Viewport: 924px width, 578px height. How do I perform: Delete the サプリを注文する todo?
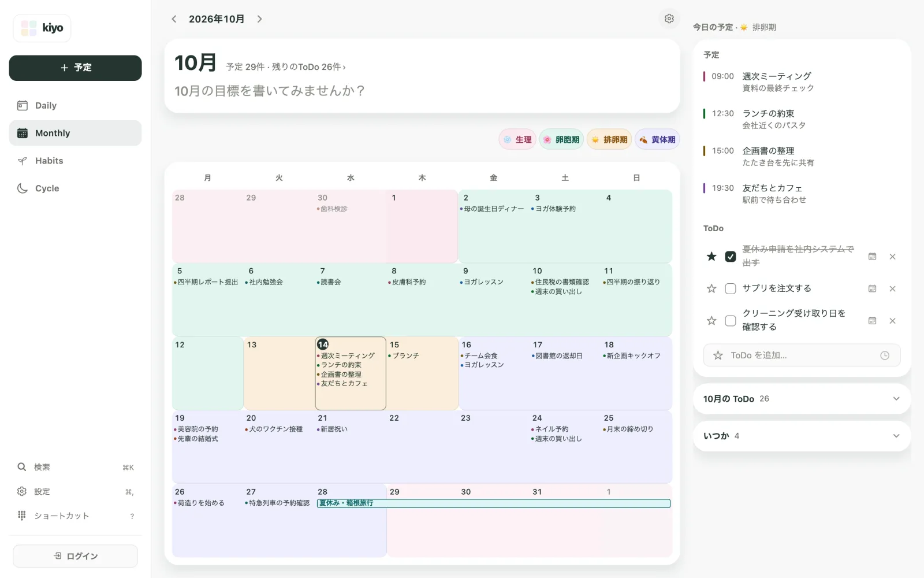coord(892,288)
